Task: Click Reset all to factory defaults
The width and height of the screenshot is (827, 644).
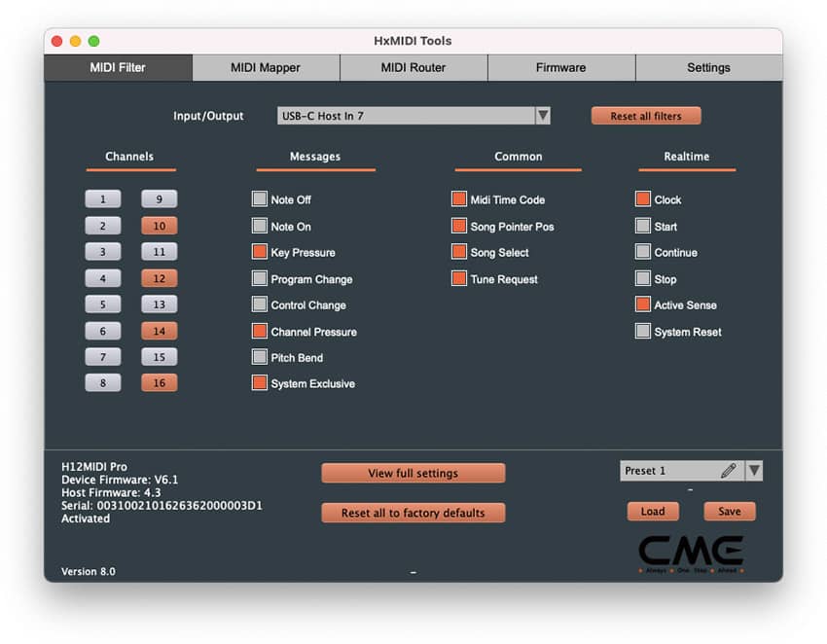Action: coord(413,513)
